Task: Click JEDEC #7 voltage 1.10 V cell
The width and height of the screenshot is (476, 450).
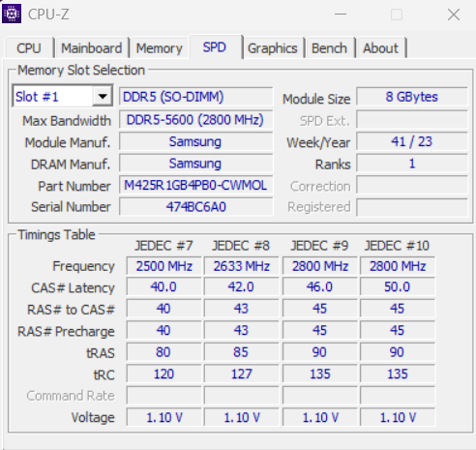Action: point(164,417)
